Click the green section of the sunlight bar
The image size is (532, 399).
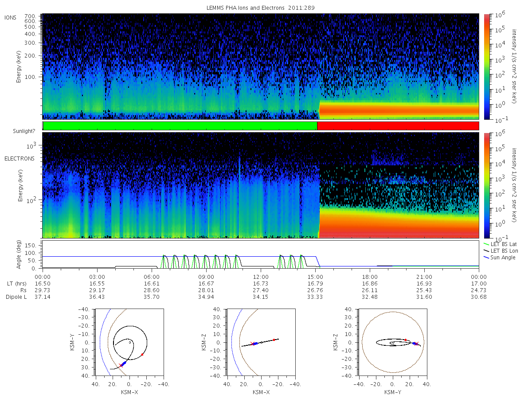click(180, 126)
